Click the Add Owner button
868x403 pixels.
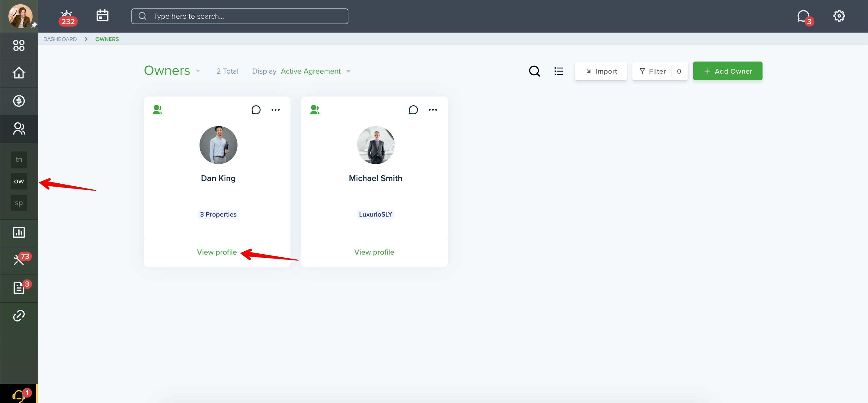tap(728, 71)
